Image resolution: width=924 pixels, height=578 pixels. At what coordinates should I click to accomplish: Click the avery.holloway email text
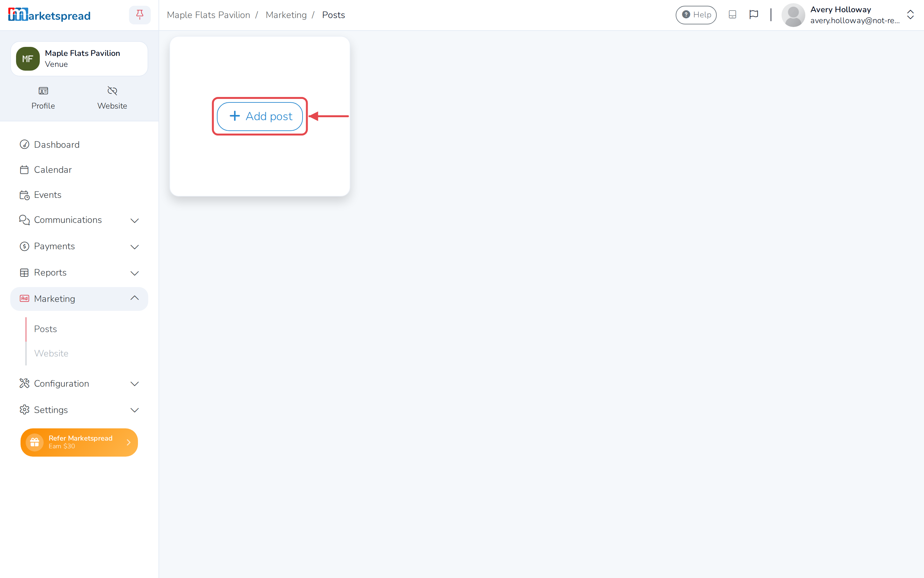click(x=855, y=21)
